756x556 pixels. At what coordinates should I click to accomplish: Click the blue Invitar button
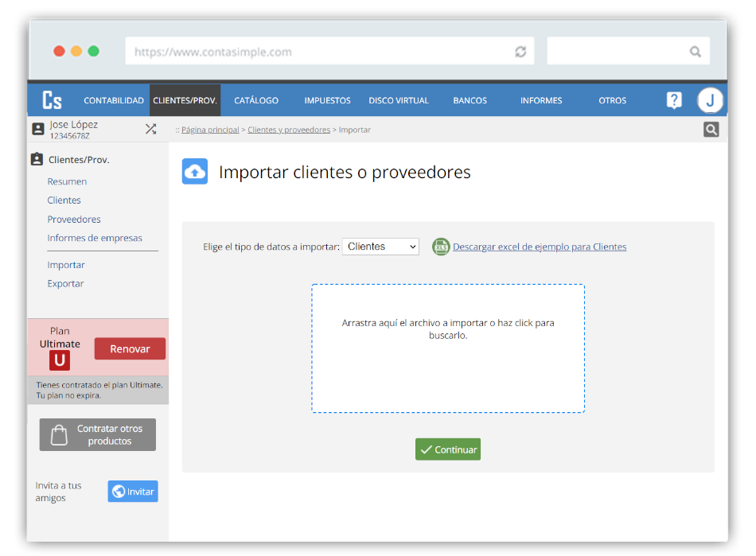[133, 492]
